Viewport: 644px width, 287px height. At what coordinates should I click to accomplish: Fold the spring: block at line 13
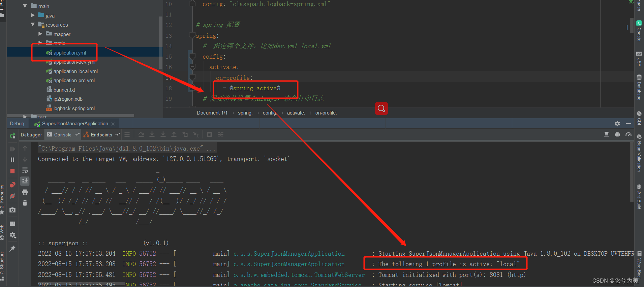pos(192,35)
